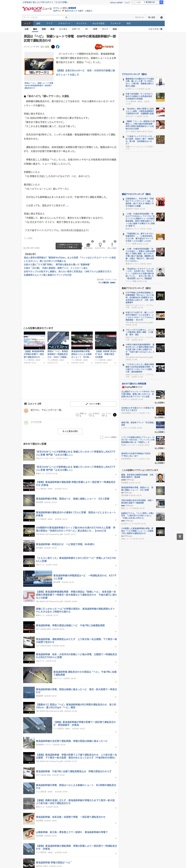Click the back-to-top arrow button
Image resolution: width=186 pixels, height=868 pixels.
click(x=180, y=537)
